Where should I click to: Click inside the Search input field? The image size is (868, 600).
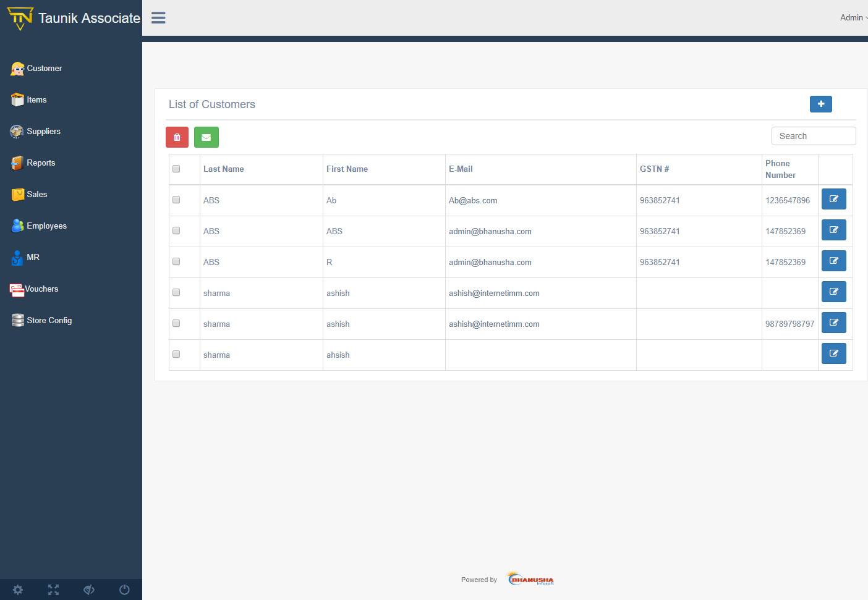(x=813, y=135)
